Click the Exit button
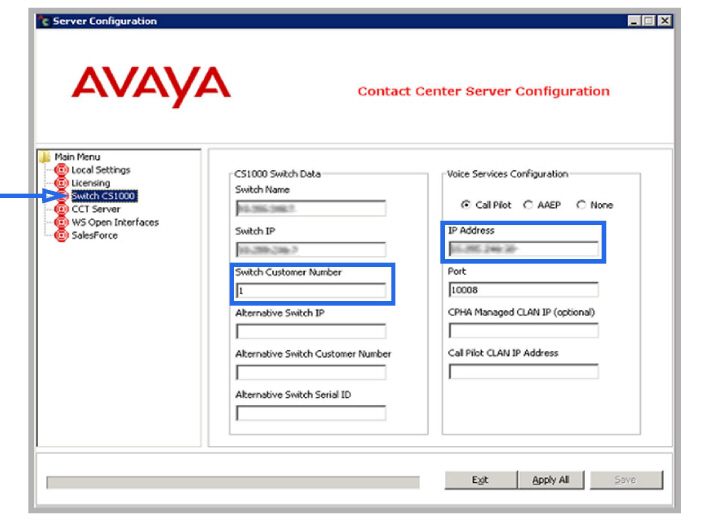The height and width of the screenshot is (521, 709). (480, 480)
